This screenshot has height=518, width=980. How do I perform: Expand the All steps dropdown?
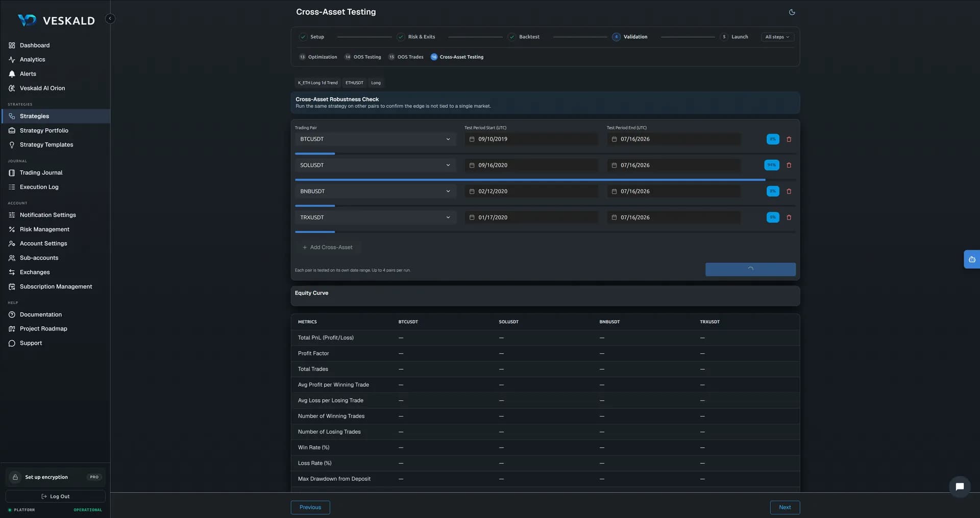(777, 37)
